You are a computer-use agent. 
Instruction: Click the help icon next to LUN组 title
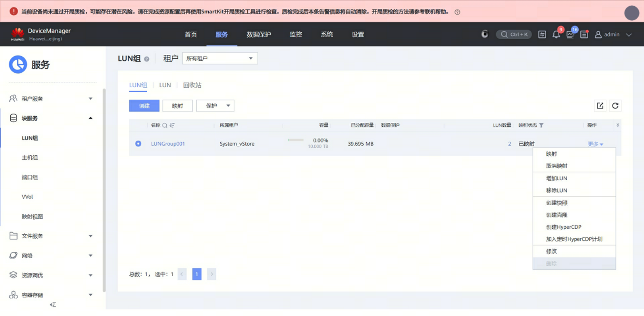[146, 59]
